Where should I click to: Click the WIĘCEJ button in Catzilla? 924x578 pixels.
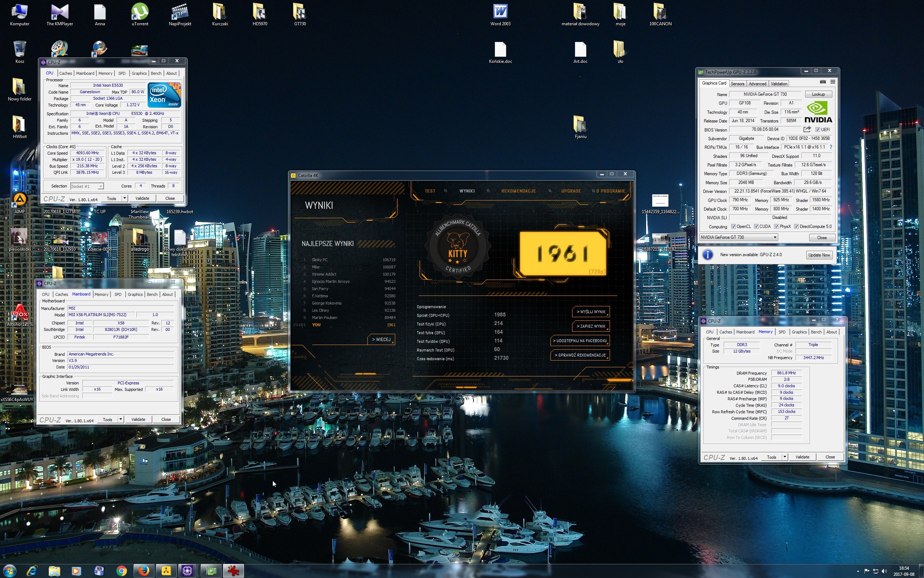tap(381, 340)
